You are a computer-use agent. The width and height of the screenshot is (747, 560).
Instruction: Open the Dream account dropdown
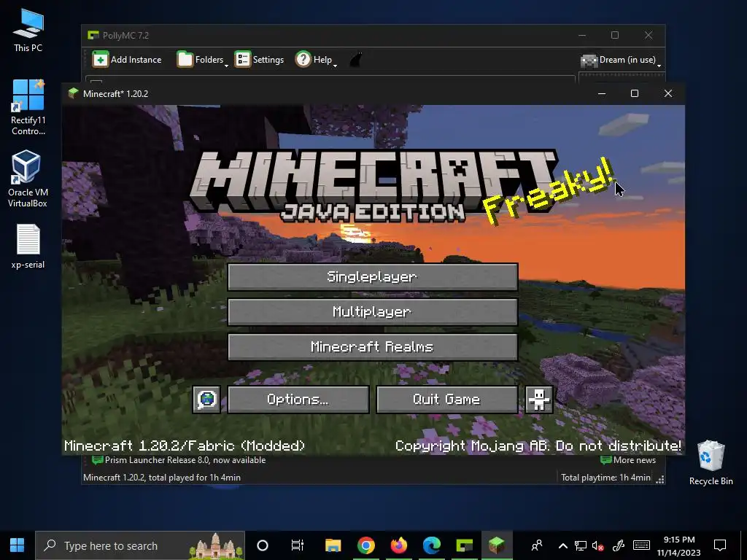point(621,60)
